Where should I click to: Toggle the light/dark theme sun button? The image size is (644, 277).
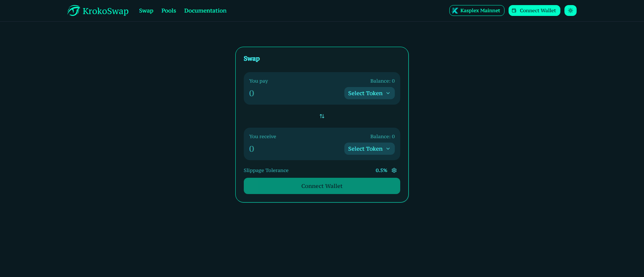pos(570,10)
